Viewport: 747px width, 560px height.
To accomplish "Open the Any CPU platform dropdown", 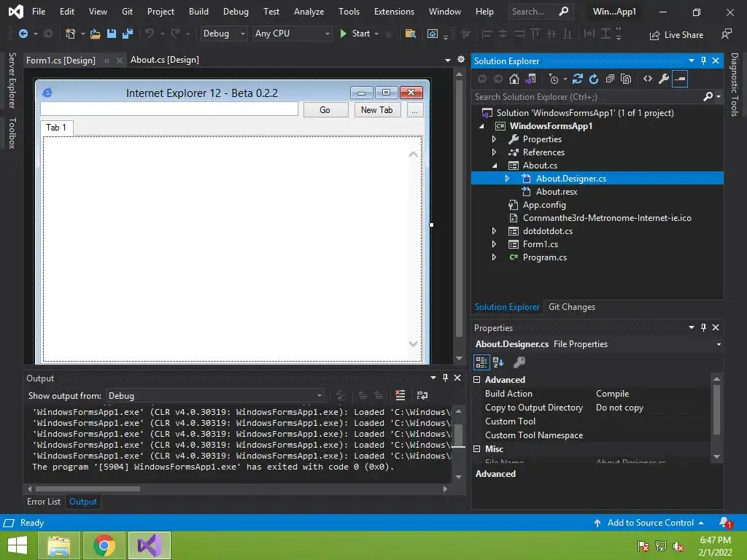I will point(292,34).
